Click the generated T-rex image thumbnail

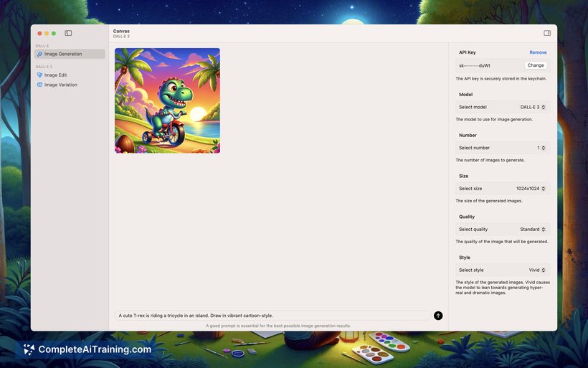point(167,100)
